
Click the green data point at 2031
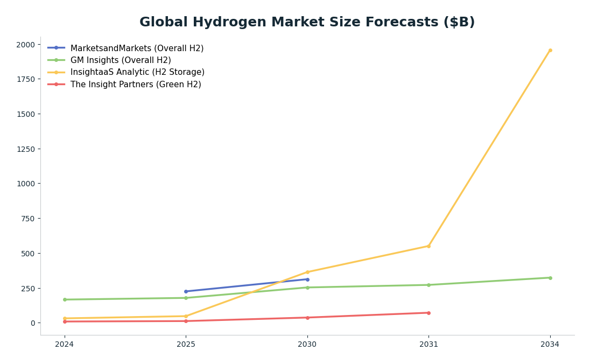click(429, 285)
